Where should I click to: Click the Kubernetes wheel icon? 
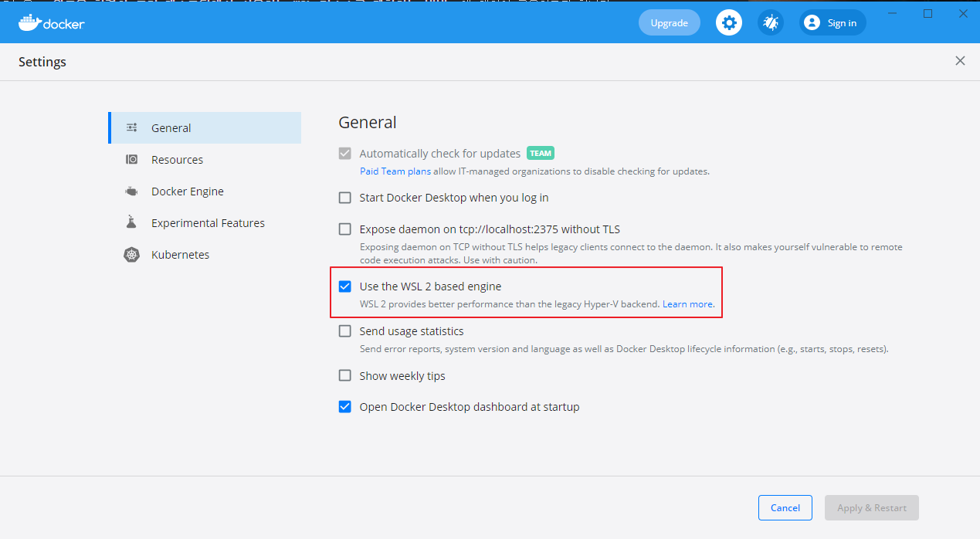coord(132,255)
